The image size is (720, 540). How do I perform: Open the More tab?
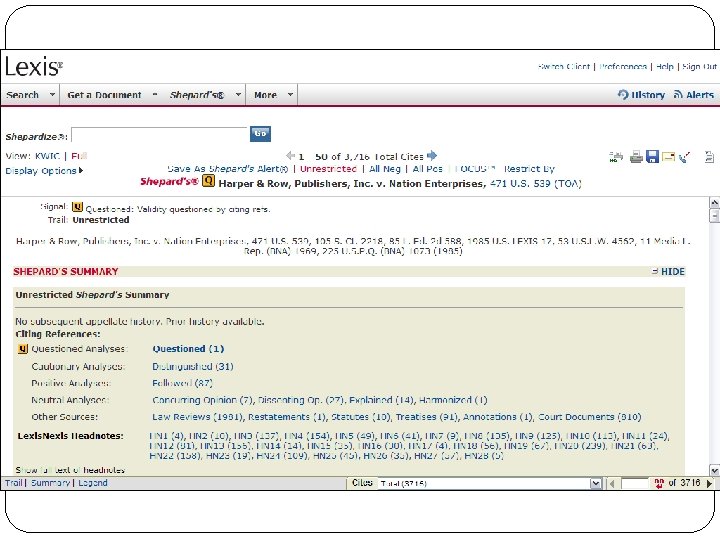click(x=265, y=95)
